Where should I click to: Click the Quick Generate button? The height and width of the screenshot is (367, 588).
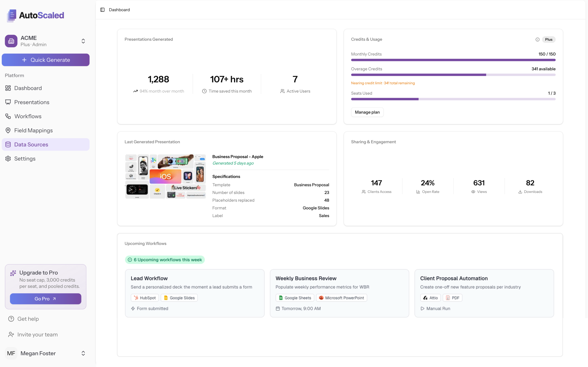coord(46,60)
